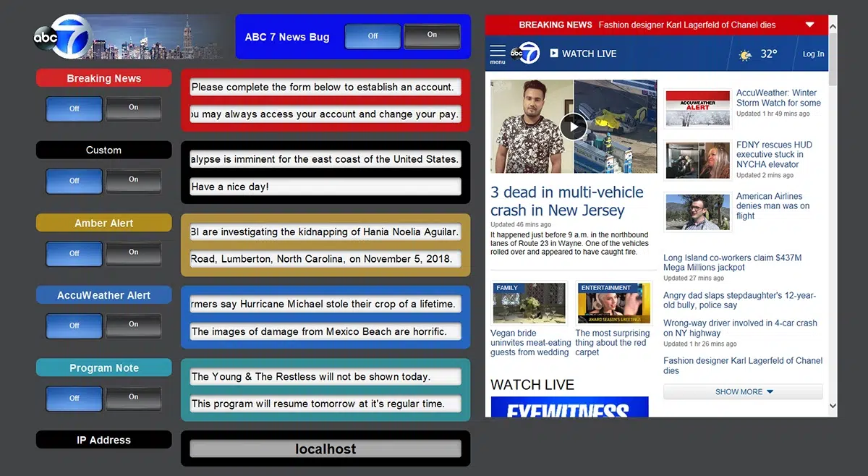Click the Karl Lagerfeld breaking news headline
The width and height of the screenshot is (868, 476).
coord(687,25)
